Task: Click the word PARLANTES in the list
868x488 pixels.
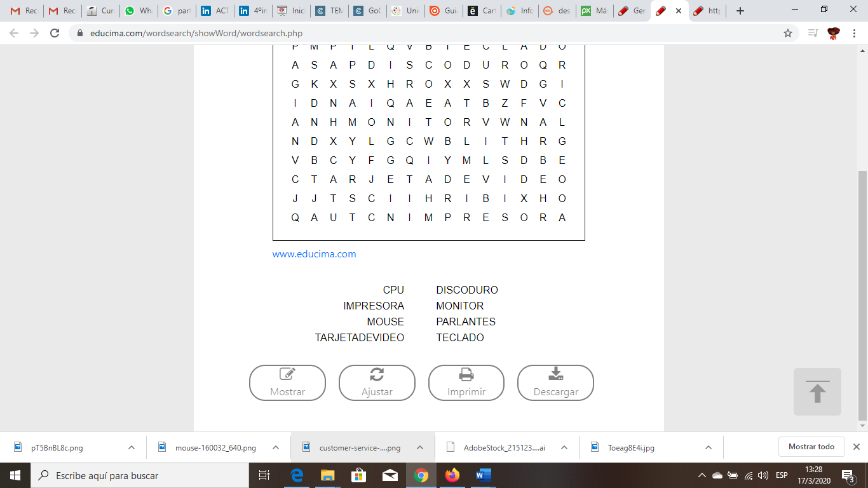Action: (x=466, y=322)
